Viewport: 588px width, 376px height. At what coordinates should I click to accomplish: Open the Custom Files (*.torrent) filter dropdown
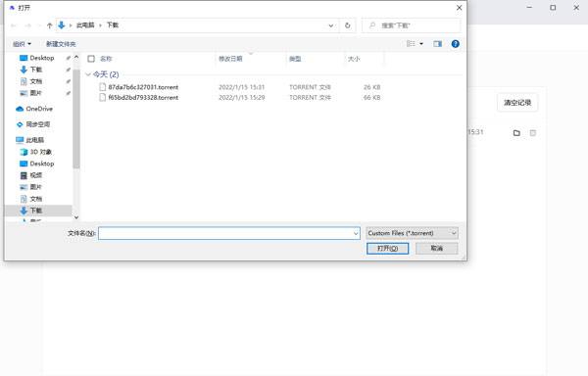pyautogui.click(x=412, y=233)
